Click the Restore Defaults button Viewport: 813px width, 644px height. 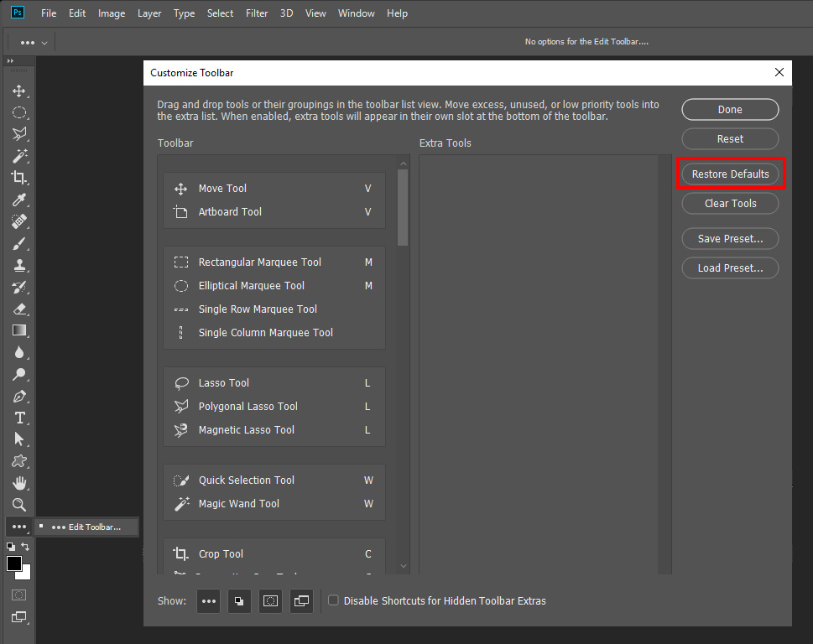pos(730,174)
